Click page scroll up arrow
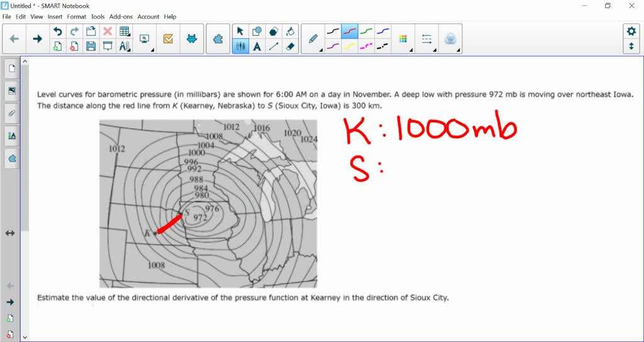Viewport: 644px width, 342px height. 25,62
